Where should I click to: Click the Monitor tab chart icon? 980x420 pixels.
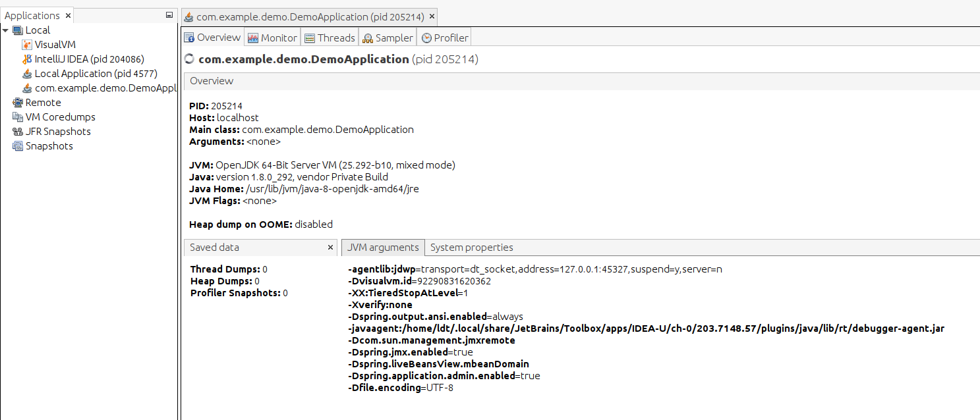[x=253, y=38]
